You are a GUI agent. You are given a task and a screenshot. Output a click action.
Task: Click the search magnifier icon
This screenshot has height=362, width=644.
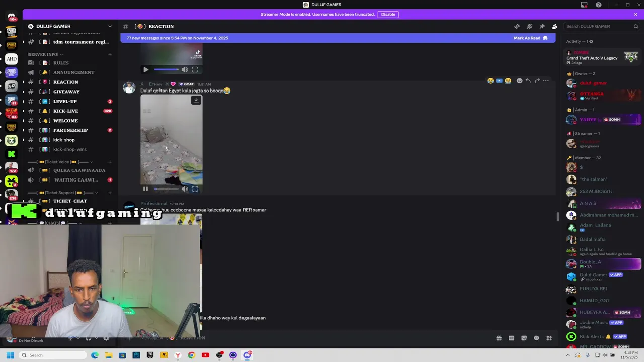(636, 26)
